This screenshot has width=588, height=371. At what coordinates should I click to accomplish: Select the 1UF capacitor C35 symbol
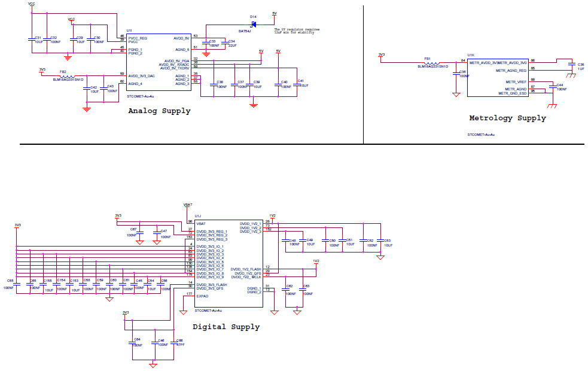click(x=571, y=65)
